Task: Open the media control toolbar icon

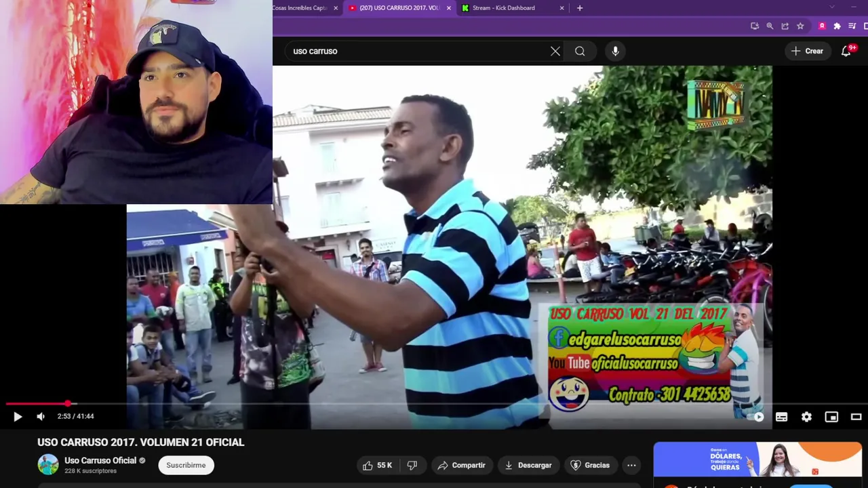Action: pyautogui.click(x=852, y=26)
